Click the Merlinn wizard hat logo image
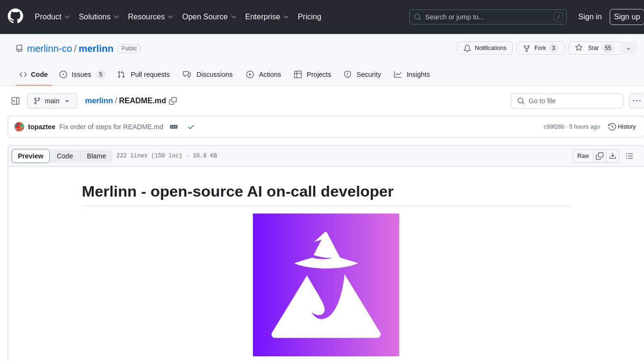 [x=326, y=285]
